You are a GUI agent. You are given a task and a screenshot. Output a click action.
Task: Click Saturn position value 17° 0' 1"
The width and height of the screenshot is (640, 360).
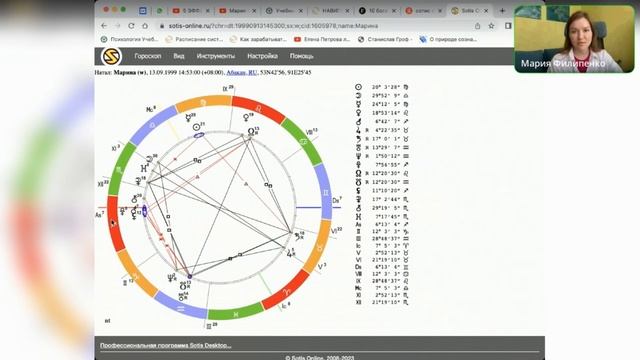[x=386, y=139]
